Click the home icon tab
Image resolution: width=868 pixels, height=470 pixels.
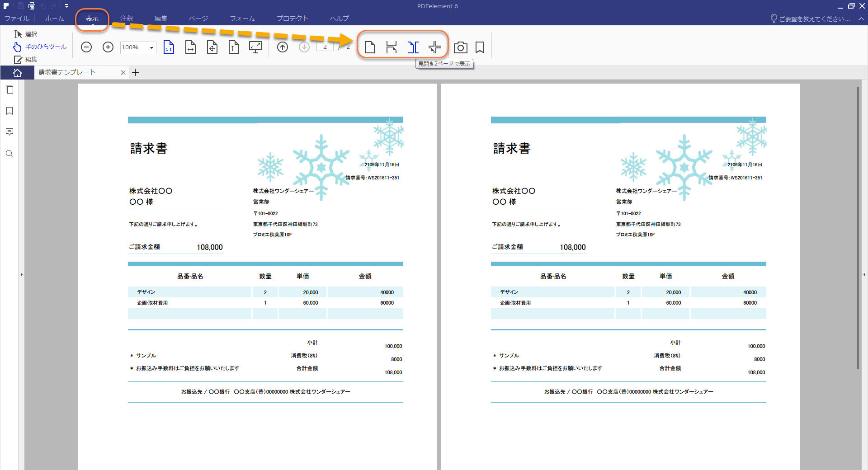[17, 73]
